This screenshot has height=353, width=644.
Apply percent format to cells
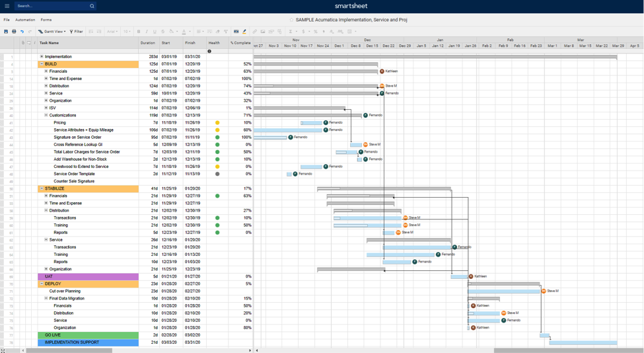[x=316, y=31]
